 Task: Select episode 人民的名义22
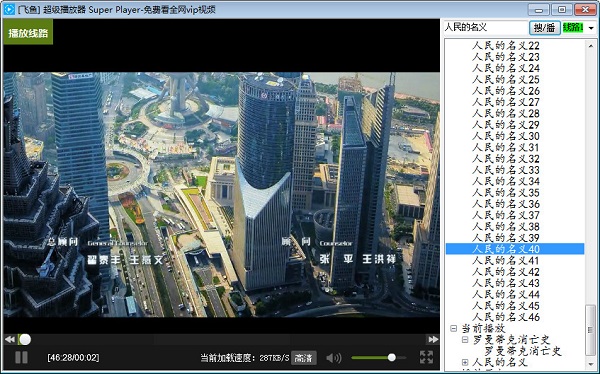pos(505,46)
